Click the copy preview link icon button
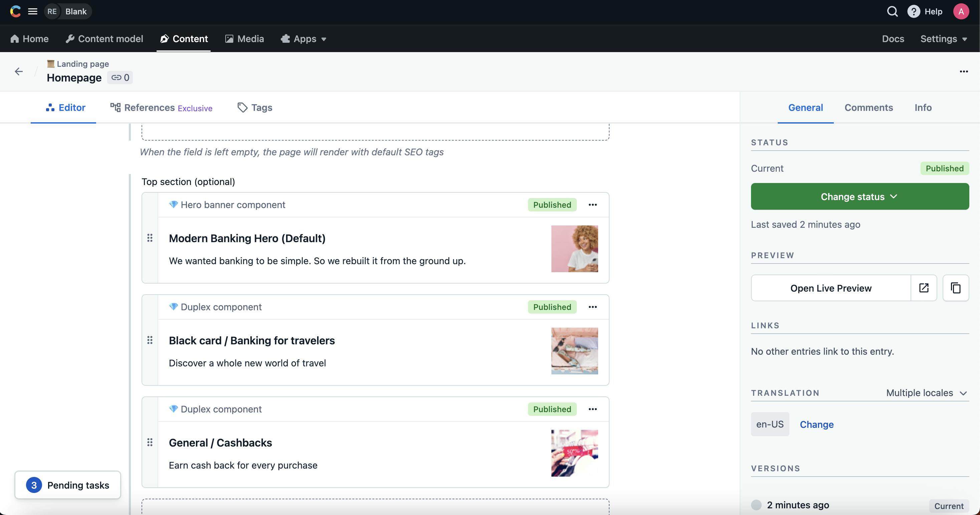 [956, 287]
